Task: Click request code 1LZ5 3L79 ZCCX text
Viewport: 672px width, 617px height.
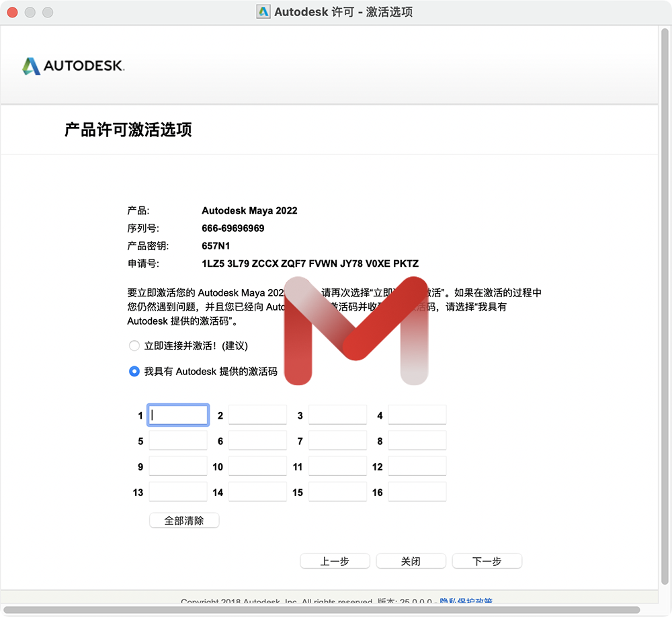Action: [x=310, y=263]
